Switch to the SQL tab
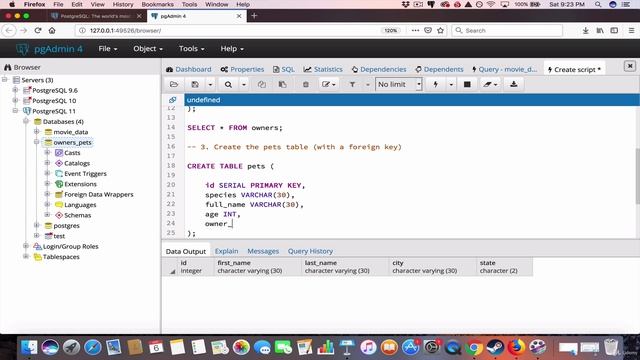The width and height of the screenshot is (640, 360). 283,69
